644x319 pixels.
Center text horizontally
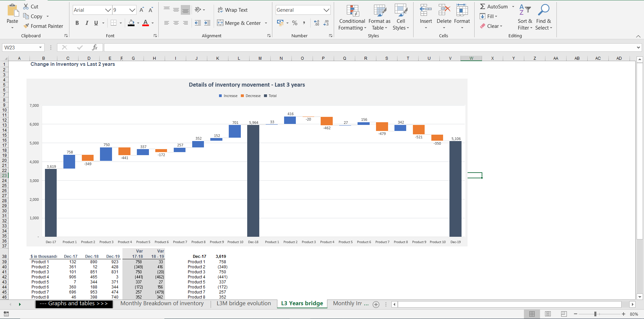176,23
